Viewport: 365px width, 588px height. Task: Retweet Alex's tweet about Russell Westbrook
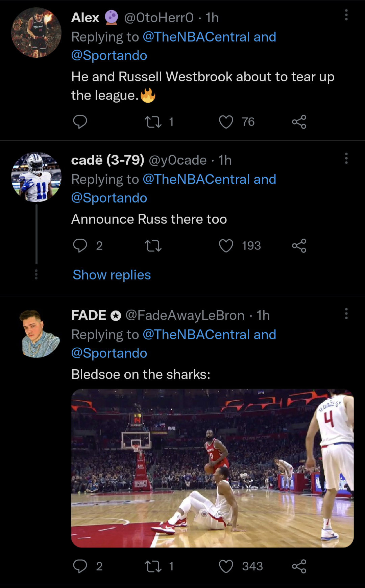point(153,122)
